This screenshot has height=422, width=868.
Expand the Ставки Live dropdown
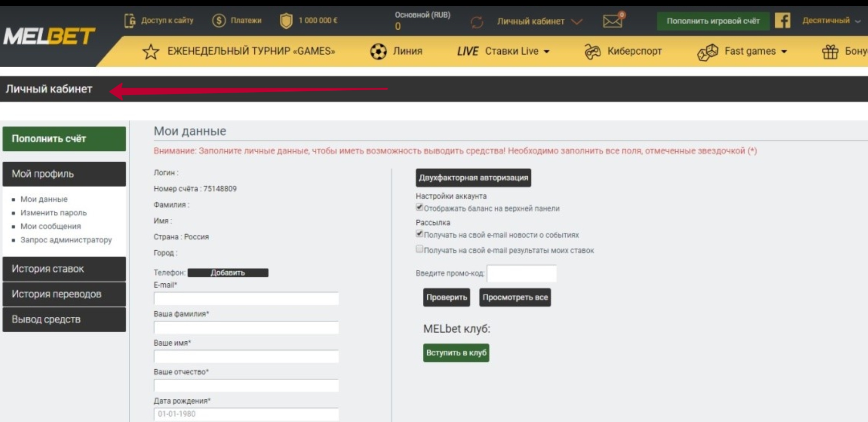pyautogui.click(x=517, y=51)
